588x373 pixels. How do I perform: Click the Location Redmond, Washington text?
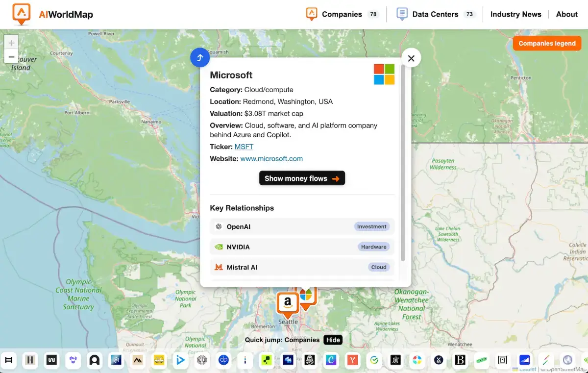pos(271,101)
